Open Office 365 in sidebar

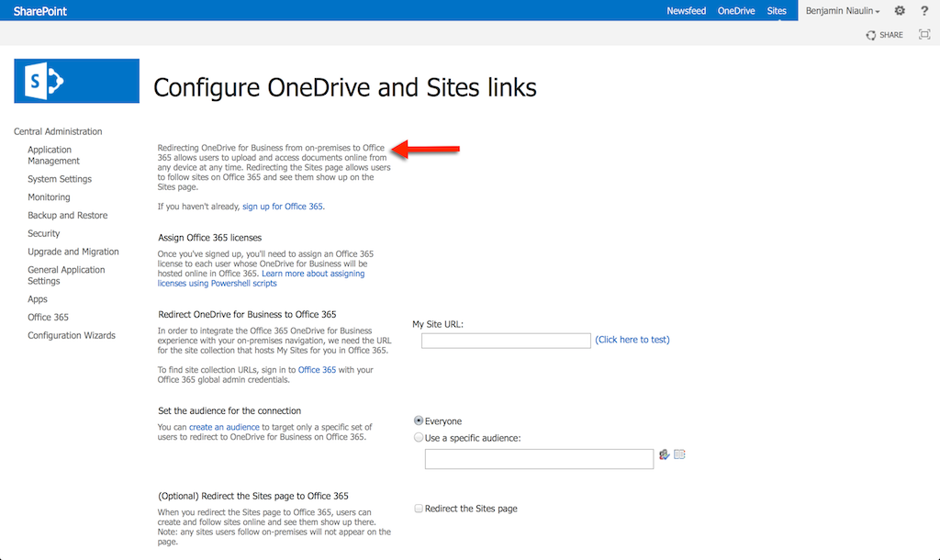(48, 317)
